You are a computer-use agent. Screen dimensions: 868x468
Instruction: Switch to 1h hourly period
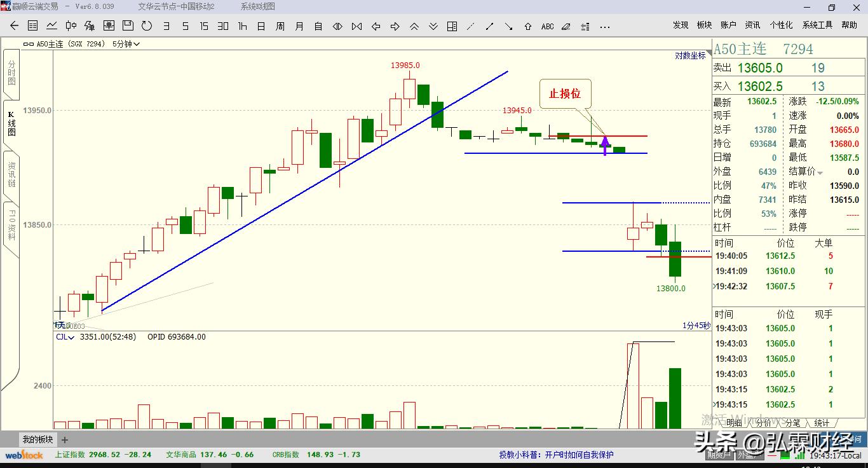pos(242,26)
